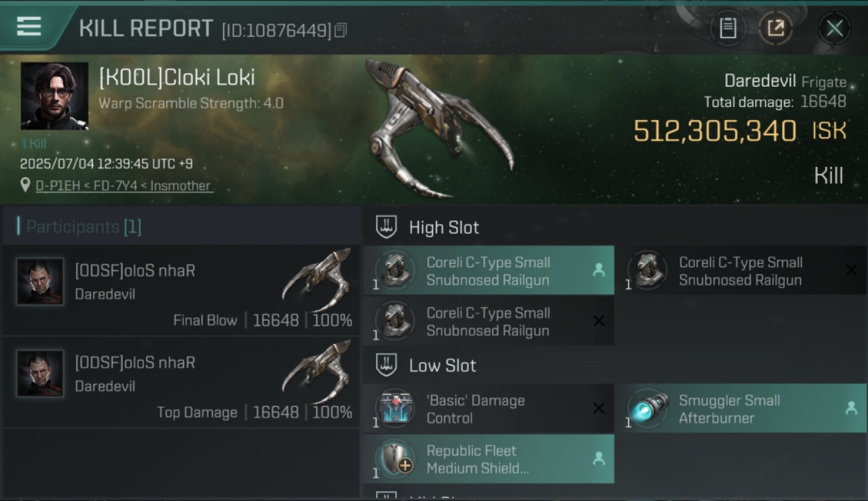Click the High Slot section icon
Screen dimensions: 868x501
pos(387,227)
